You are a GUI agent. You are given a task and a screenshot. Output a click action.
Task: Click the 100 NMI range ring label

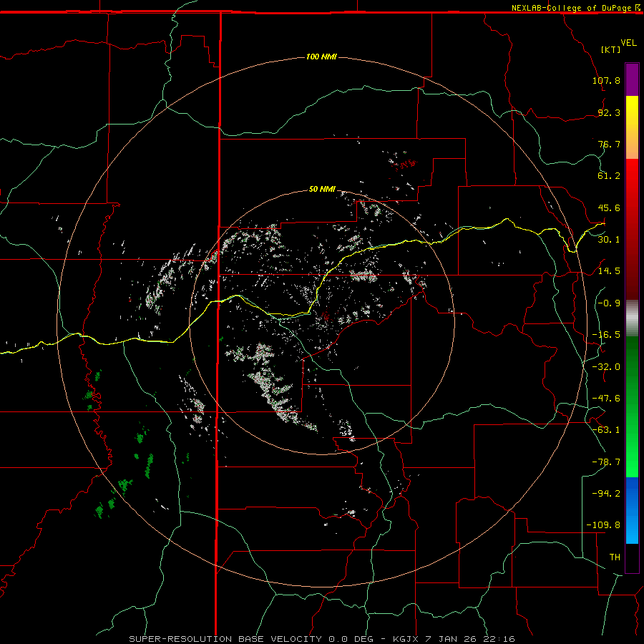coord(321,57)
